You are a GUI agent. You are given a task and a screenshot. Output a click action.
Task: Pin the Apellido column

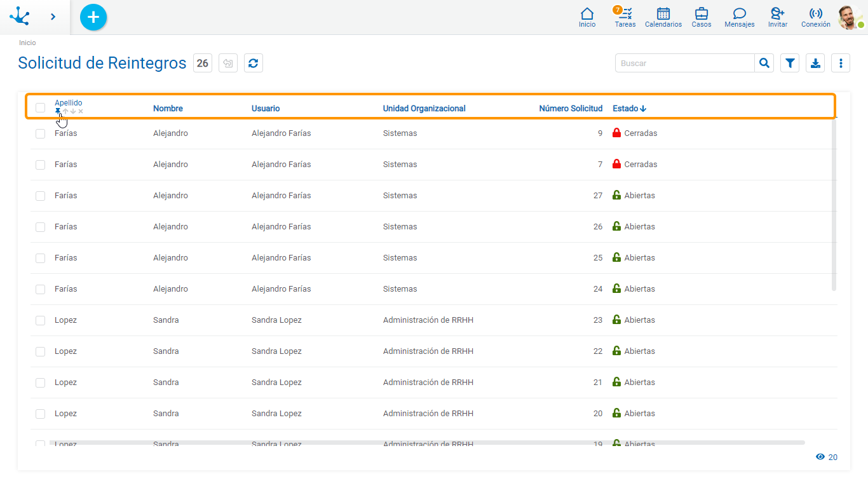(x=58, y=111)
